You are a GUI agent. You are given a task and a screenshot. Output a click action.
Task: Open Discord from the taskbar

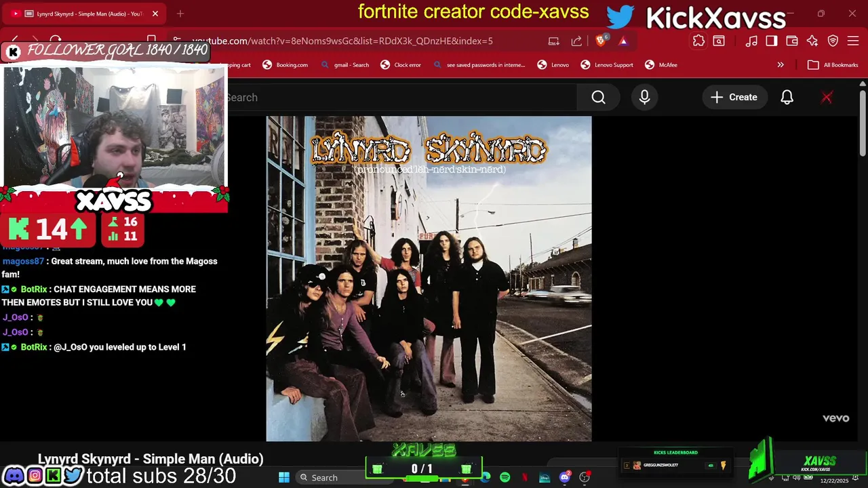tap(565, 477)
